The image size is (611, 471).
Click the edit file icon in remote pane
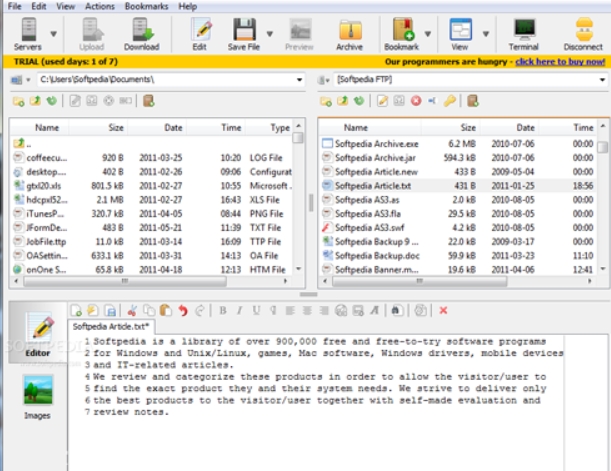pos(383,101)
